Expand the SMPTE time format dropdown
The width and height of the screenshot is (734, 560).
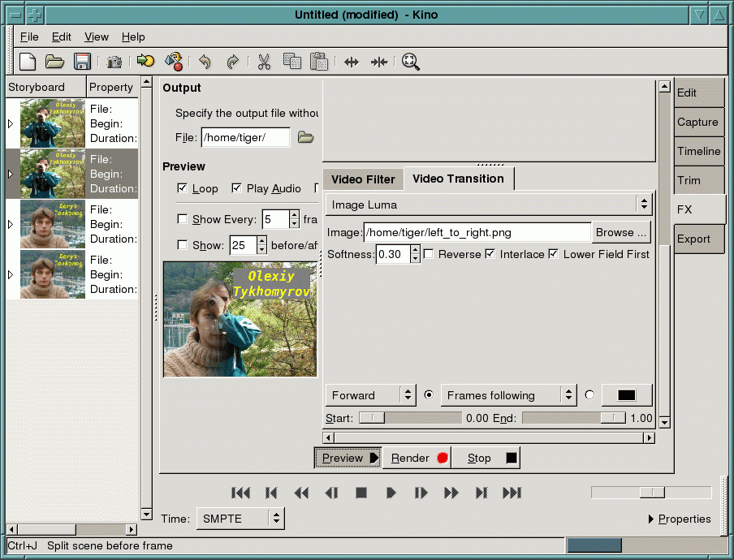pyautogui.click(x=240, y=519)
